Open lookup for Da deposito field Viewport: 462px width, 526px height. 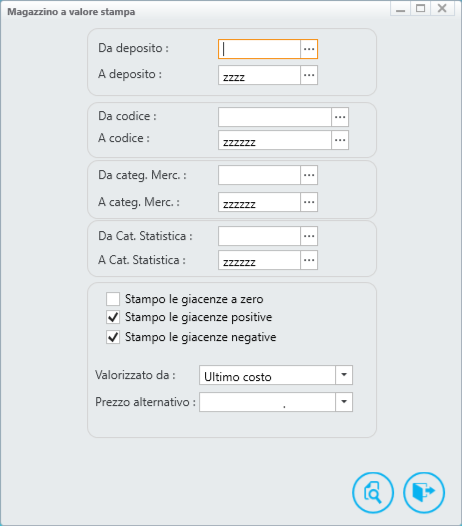point(309,49)
